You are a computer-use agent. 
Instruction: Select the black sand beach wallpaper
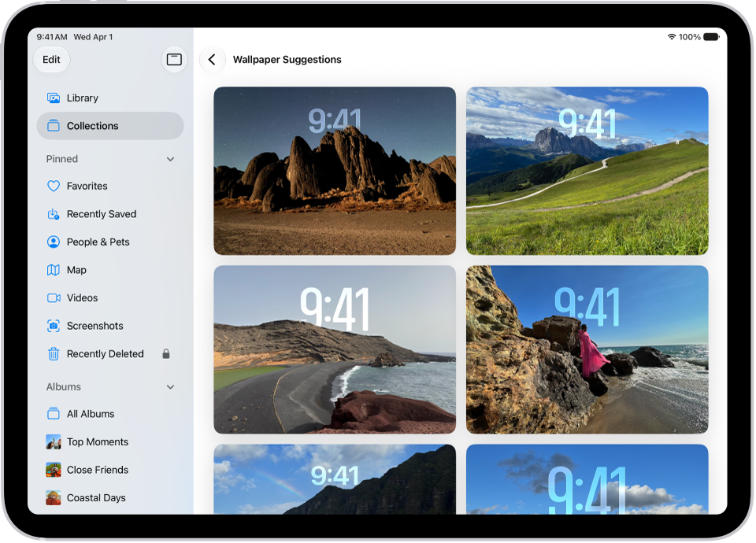335,349
